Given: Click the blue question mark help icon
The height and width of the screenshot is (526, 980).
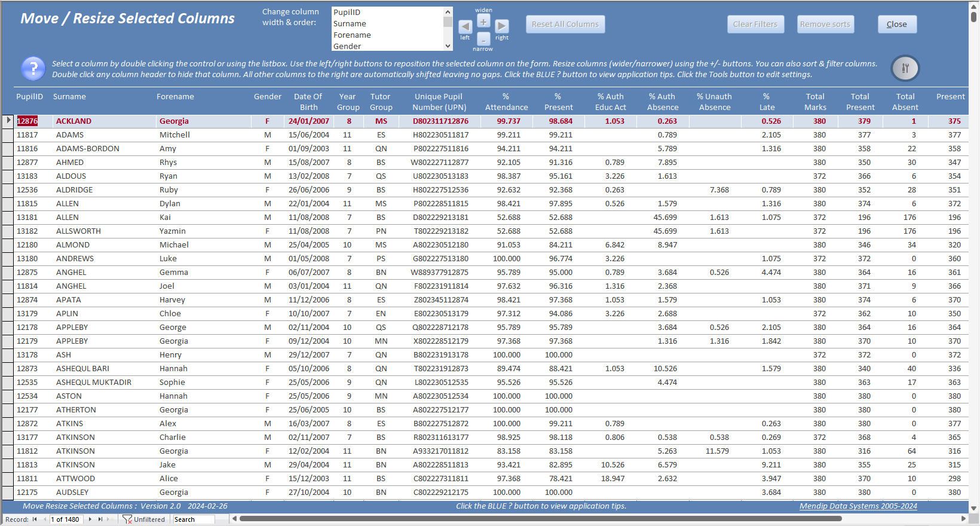Looking at the screenshot, I should point(33,68).
